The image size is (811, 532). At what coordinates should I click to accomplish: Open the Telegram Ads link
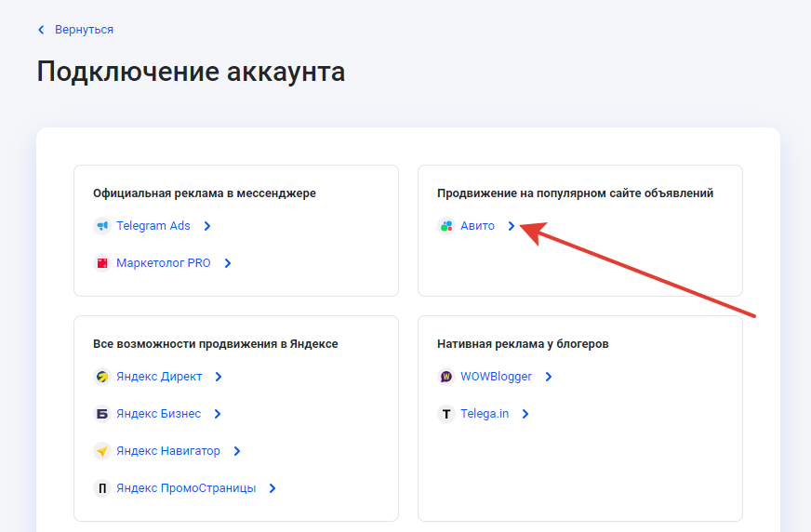click(x=153, y=226)
